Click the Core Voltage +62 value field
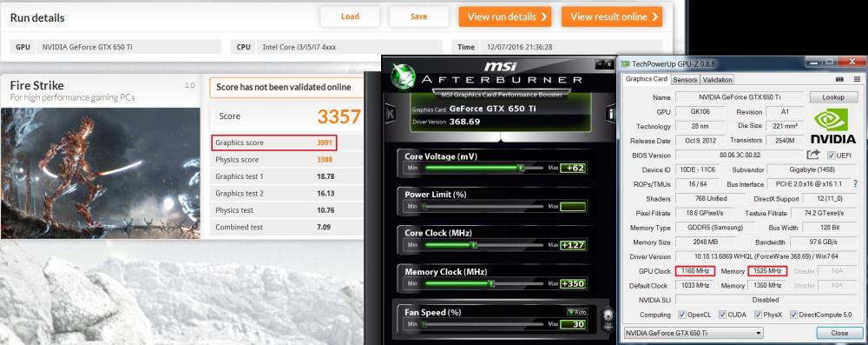Screen dimensions: 868x345 (x=573, y=168)
